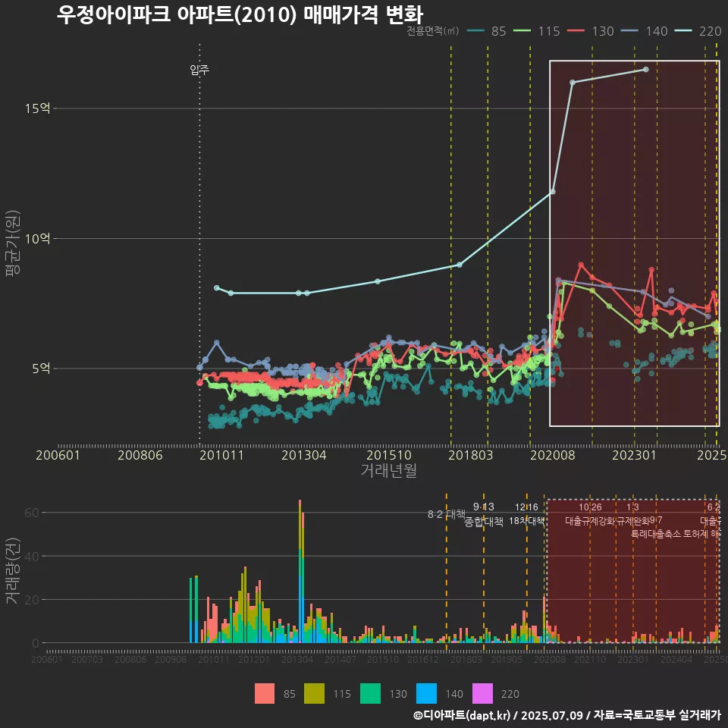Click the 200601 label on price chart axis
This screenshot has width=728, height=728.
tap(58, 455)
